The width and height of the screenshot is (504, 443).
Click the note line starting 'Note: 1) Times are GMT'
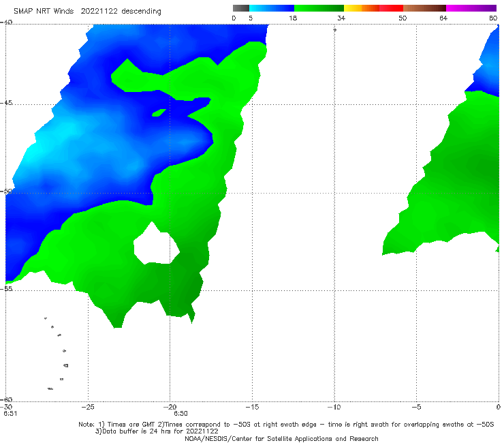click(286, 425)
